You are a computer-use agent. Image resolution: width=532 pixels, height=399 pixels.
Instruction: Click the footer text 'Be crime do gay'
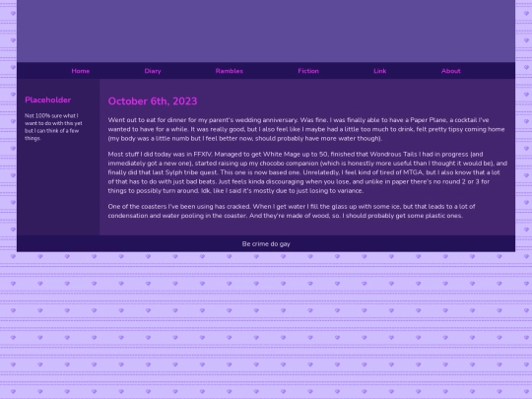click(x=266, y=243)
